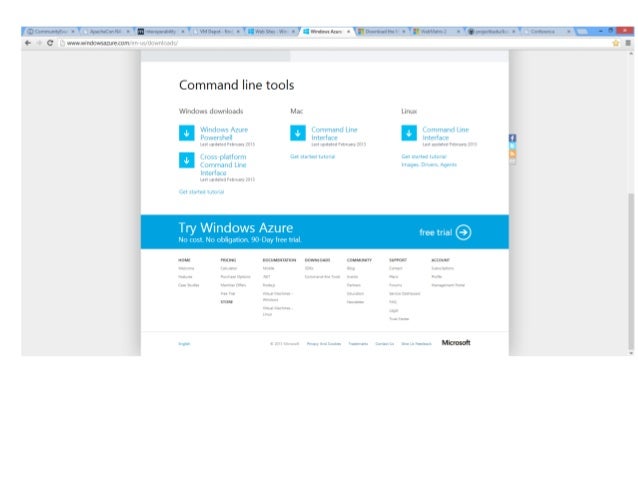Switch to the WebMatrix 2 tab

point(437,31)
